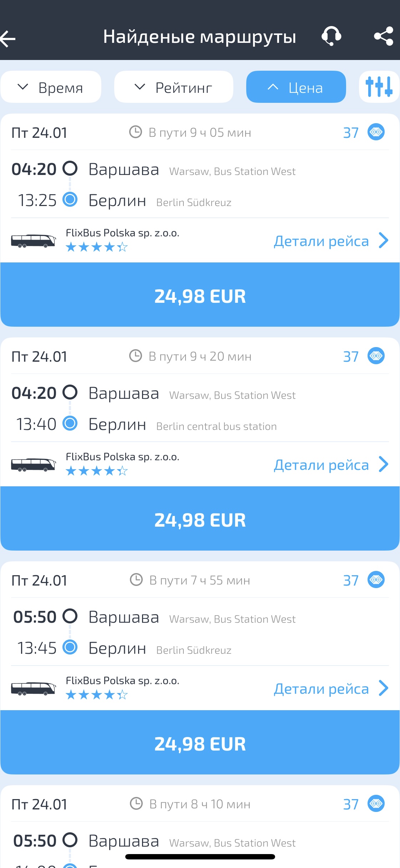Open filters with sliders icon
Viewport: 400px width, 868px height.
(x=379, y=87)
